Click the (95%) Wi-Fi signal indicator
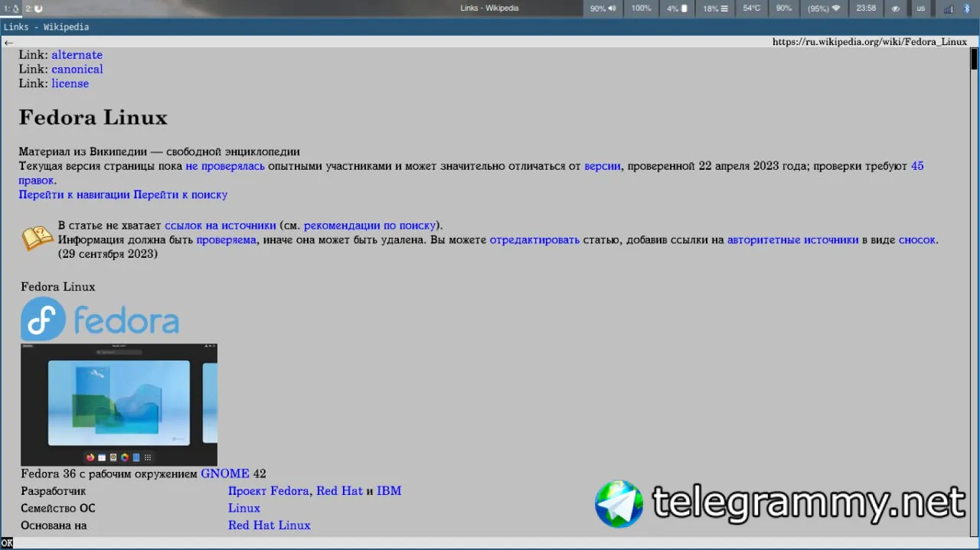 (824, 8)
